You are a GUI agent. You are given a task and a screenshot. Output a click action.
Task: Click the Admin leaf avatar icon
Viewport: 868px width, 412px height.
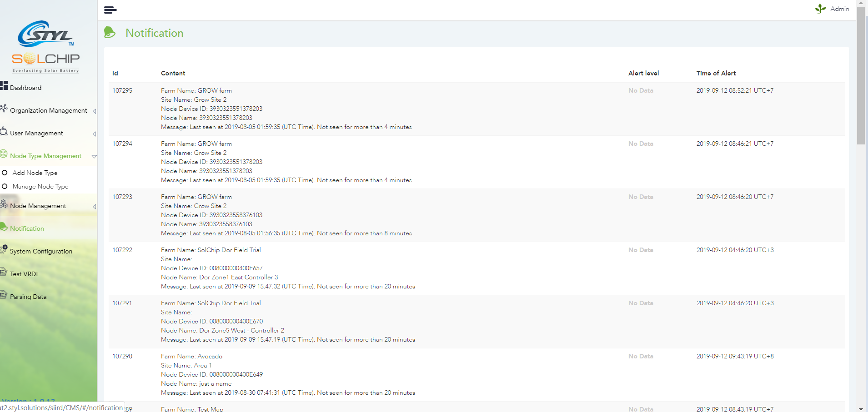[x=820, y=9]
